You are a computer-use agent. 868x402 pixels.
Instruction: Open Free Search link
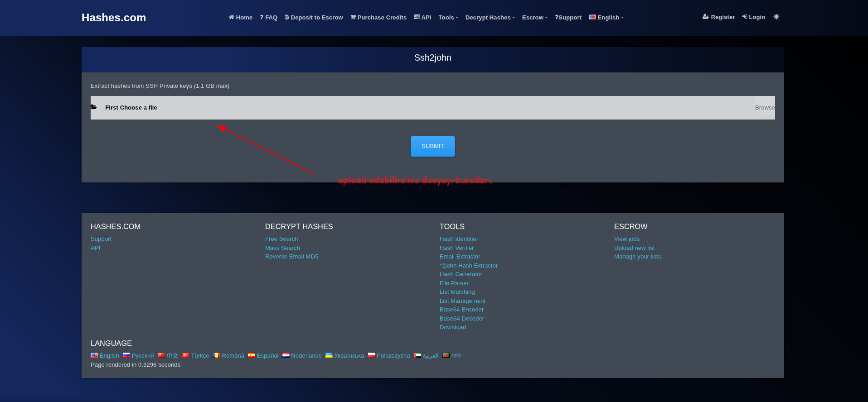pyautogui.click(x=281, y=239)
